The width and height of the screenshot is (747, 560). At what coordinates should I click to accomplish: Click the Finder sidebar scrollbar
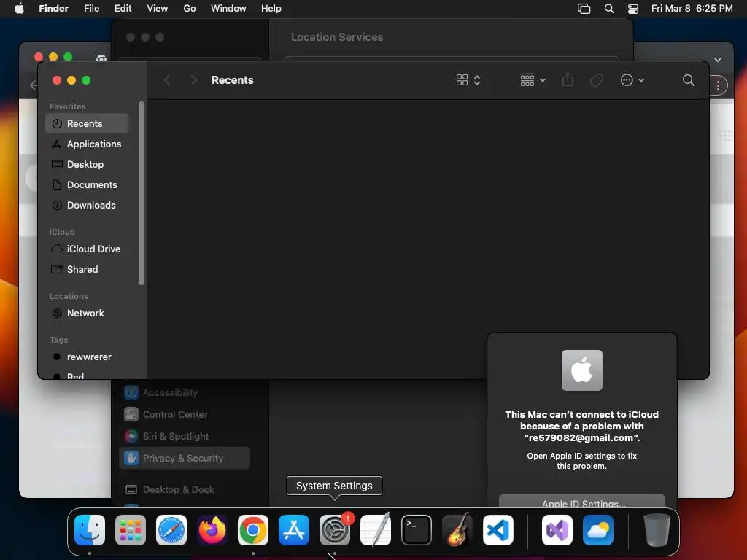pyautogui.click(x=141, y=192)
